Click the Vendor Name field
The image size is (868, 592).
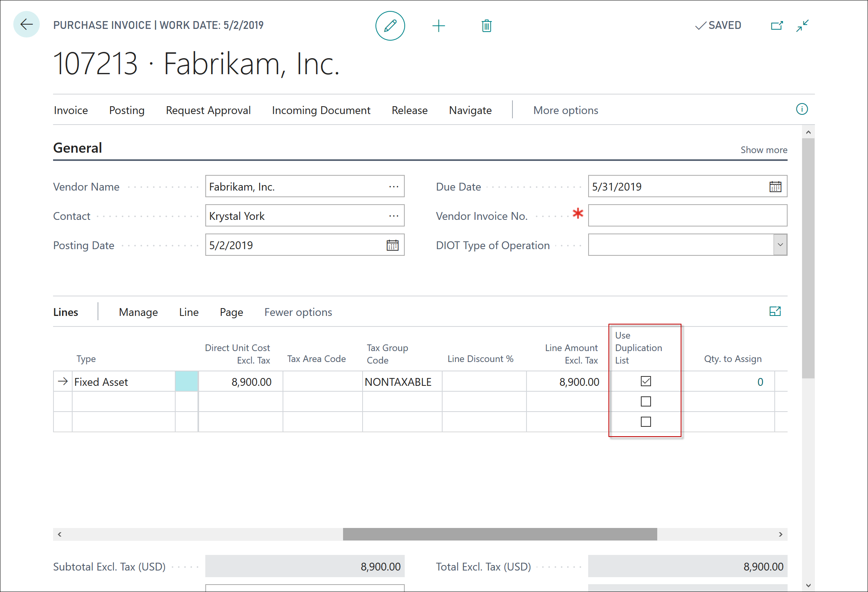pyautogui.click(x=304, y=186)
